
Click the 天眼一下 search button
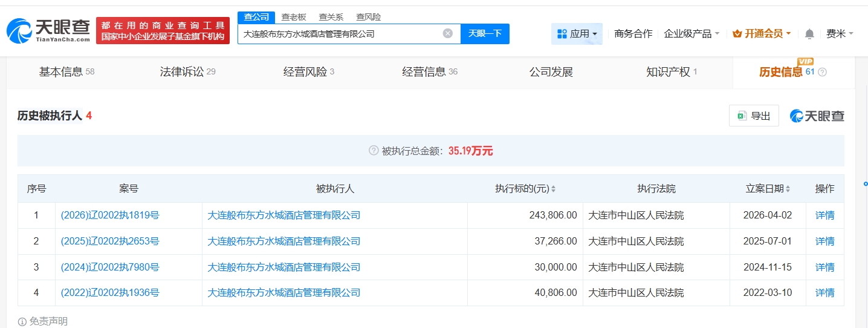coord(485,34)
